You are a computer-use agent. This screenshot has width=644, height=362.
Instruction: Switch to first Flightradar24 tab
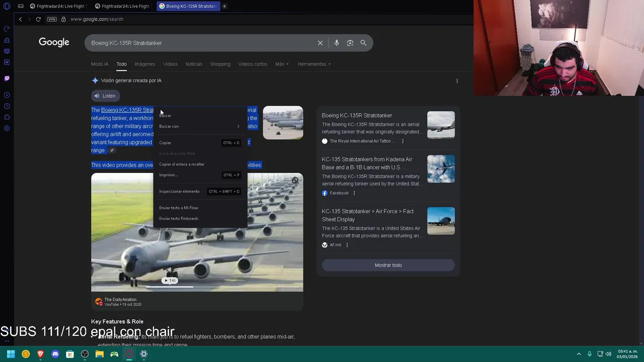tap(58, 6)
